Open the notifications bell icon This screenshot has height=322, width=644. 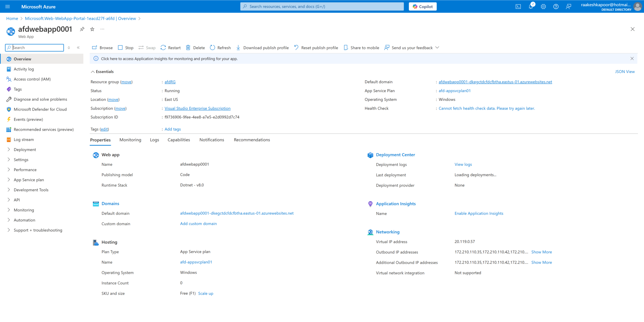point(531,7)
